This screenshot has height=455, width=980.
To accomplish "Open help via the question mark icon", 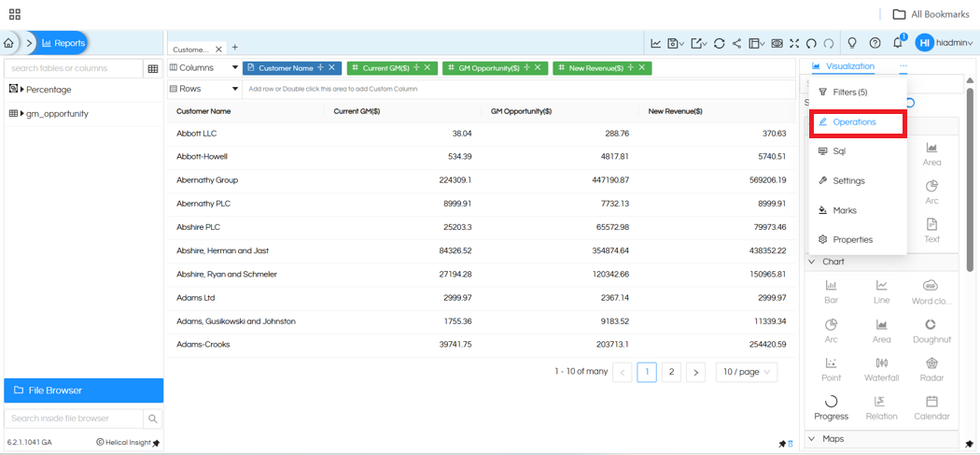I will click(875, 43).
